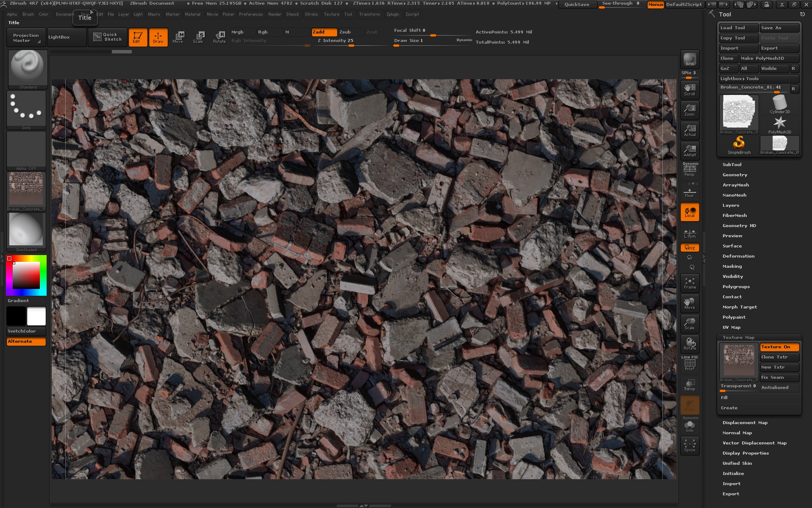Expand the Normal Map section
This screenshot has width=812, height=508.
click(737, 433)
